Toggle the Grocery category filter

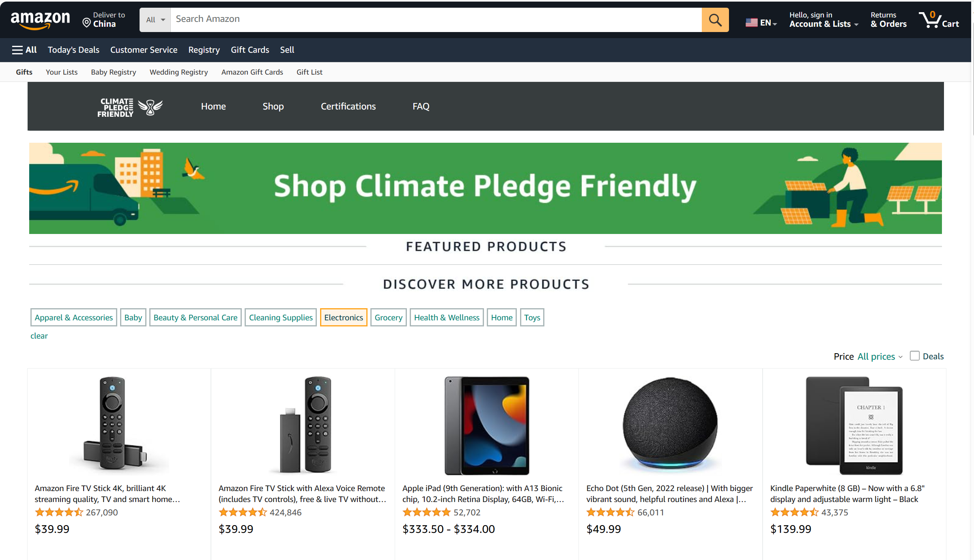(x=388, y=318)
